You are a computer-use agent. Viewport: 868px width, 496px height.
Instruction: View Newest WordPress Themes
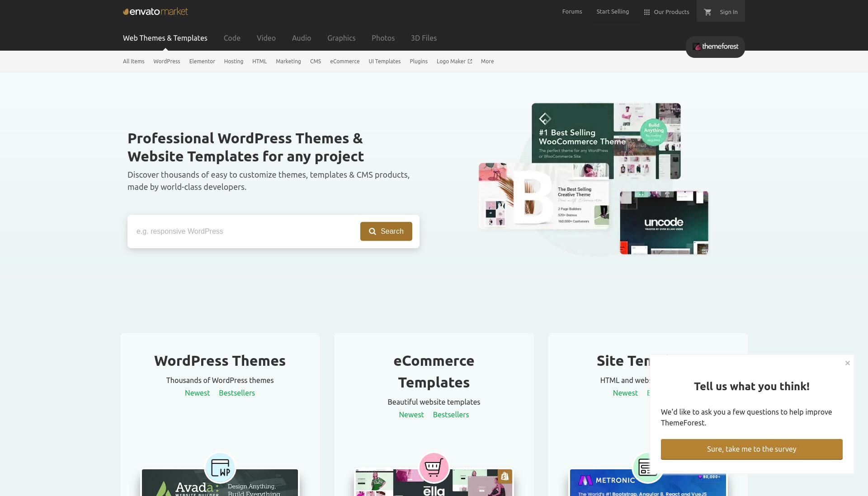click(x=197, y=393)
